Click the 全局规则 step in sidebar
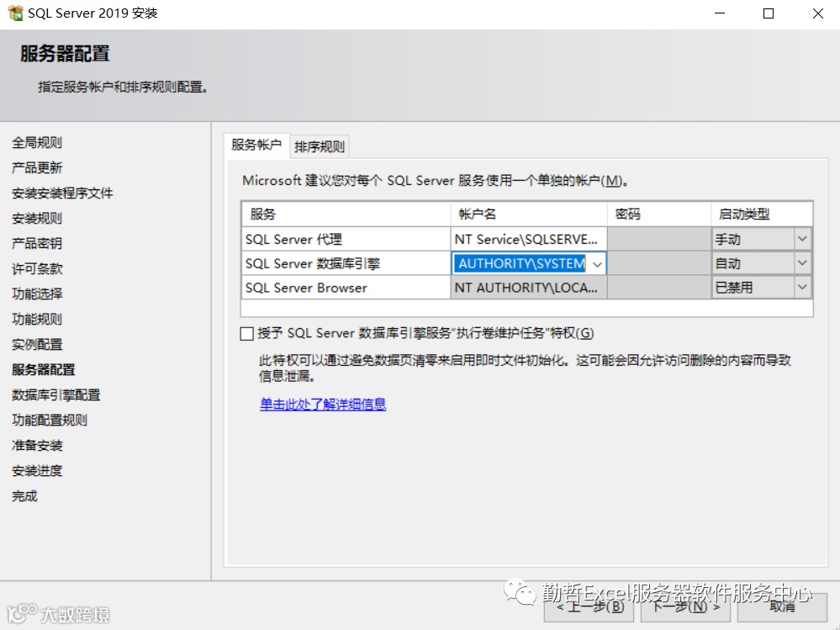 [x=37, y=142]
